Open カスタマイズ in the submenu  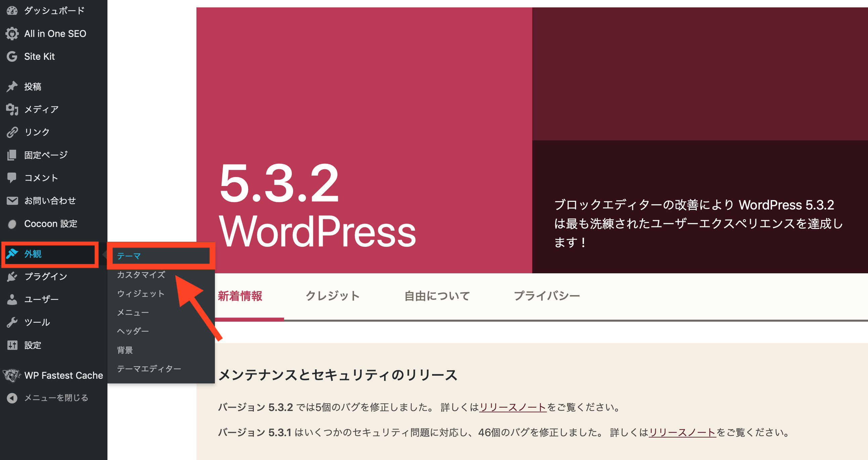pos(141,275)
